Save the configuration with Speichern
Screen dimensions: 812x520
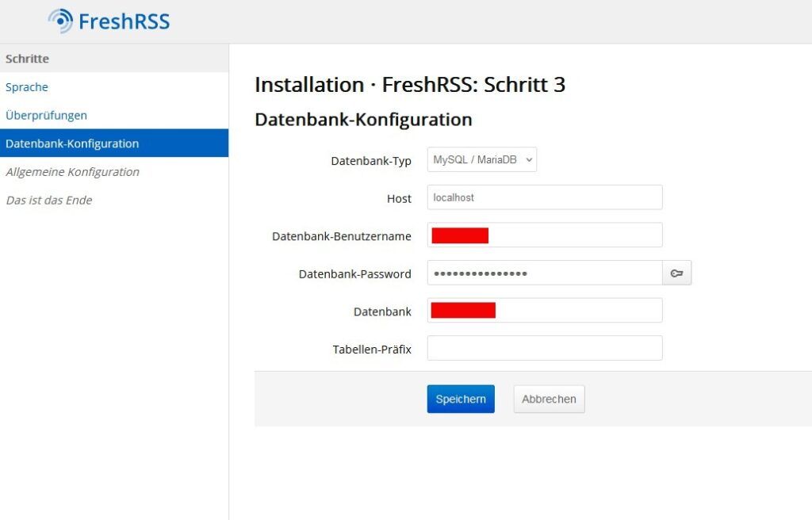point(461,399)
